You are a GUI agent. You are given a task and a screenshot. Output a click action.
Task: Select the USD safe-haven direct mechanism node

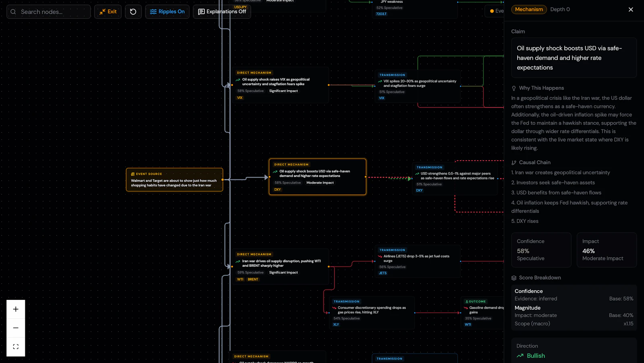click(x=318, y=177)
